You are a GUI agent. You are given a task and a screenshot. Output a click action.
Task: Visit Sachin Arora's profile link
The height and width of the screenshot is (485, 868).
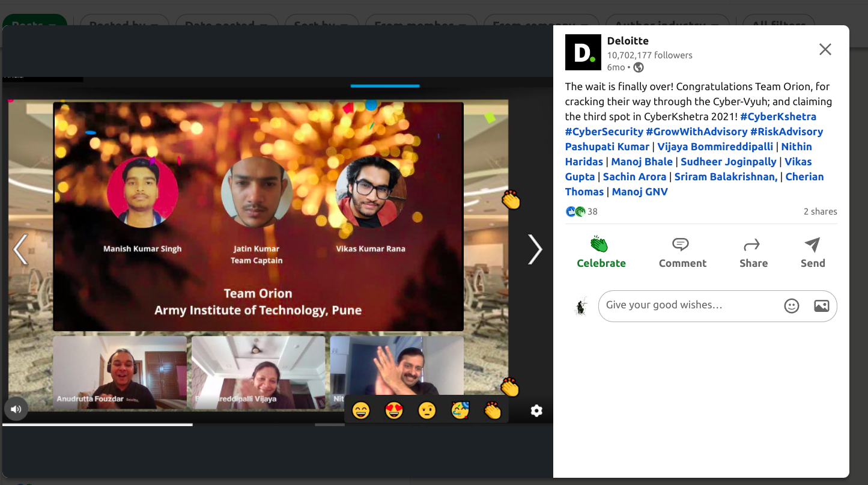[x=634, y=177]
